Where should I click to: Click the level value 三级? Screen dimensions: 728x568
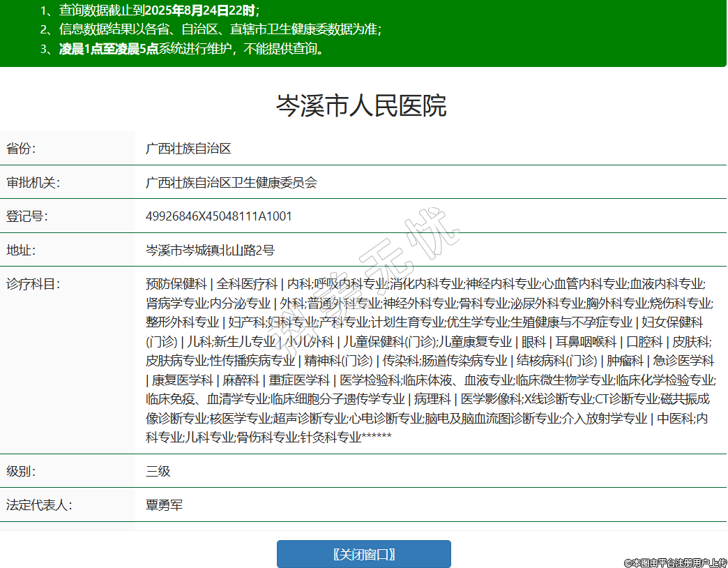158,471
